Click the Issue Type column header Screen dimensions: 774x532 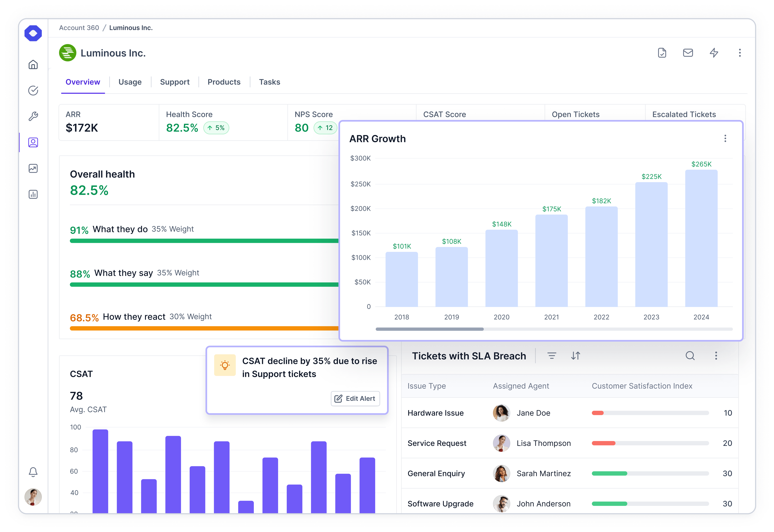[427, 386]
